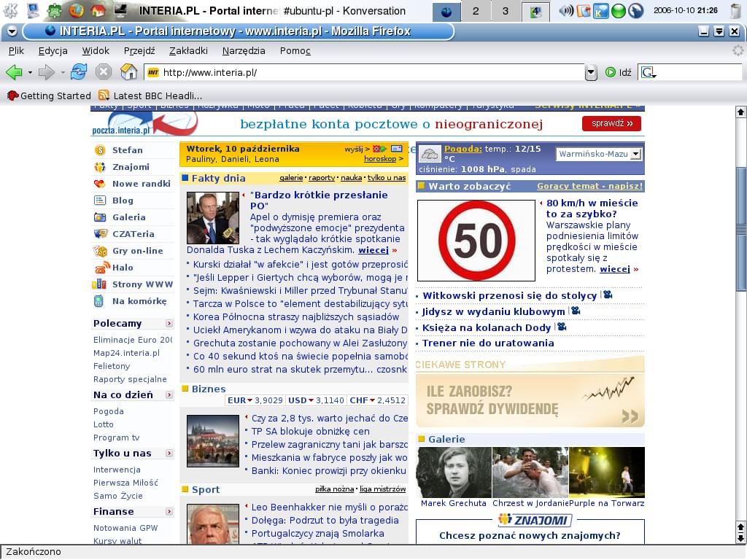
Task: Open the Przejdź menu
Action: click(139, 51)
